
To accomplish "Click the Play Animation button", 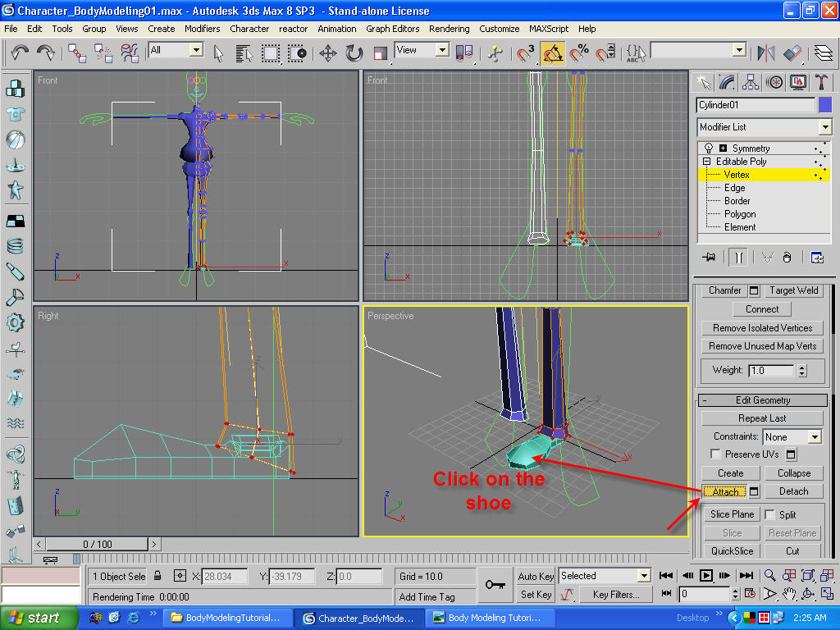I will point(706,576).
